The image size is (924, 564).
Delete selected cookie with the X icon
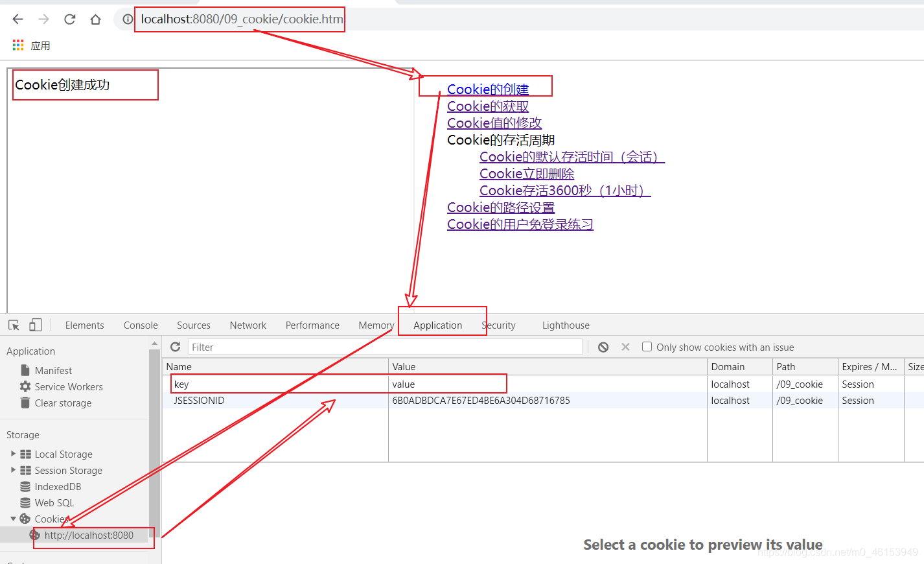point(625,347)
